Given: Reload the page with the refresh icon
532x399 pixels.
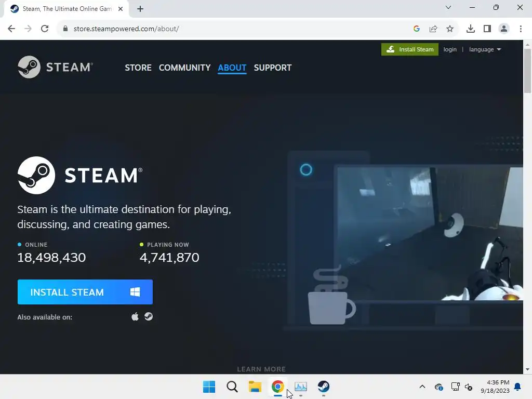Looking at the screenshot, I should pyautogui.click(x=45, y=29).
